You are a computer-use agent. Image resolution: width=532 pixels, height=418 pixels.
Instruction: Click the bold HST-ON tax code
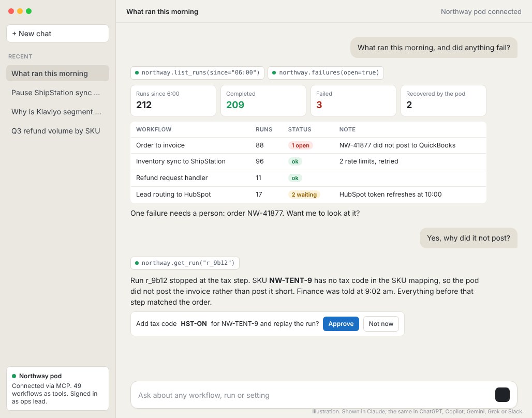click(x=194, y=324)
